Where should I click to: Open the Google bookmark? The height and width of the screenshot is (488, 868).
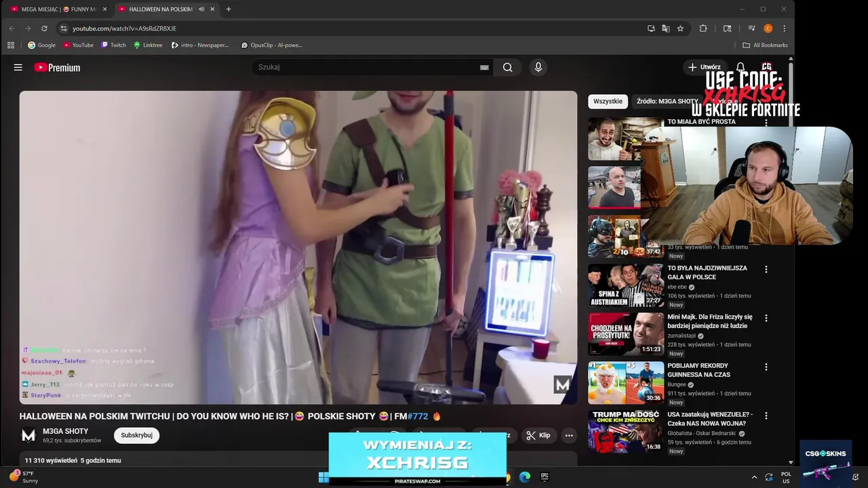tap(41, 45)
